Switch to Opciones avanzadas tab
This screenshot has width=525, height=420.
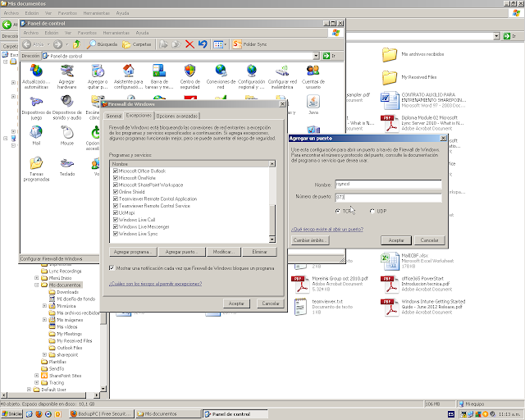[177, 116]
